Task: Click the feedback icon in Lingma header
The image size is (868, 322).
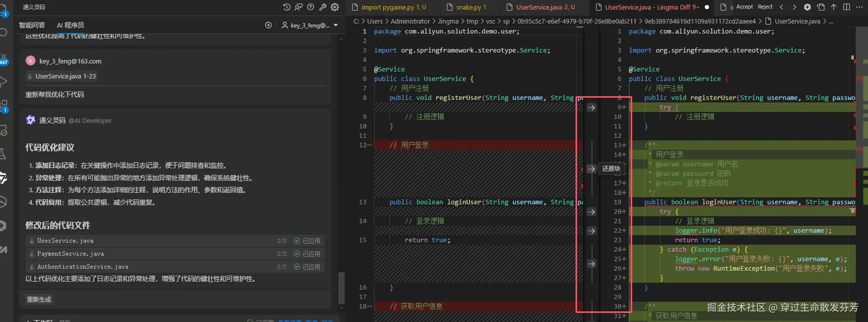Action: pos(299,7)
